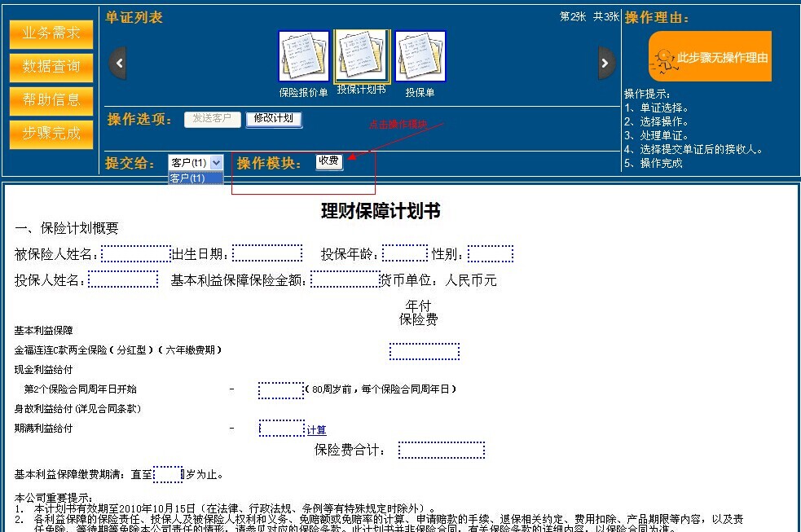Click the 发送客户 button
The width and height of the screenshot is (801, 532).
pyautogui.click(x=212, y=119)
